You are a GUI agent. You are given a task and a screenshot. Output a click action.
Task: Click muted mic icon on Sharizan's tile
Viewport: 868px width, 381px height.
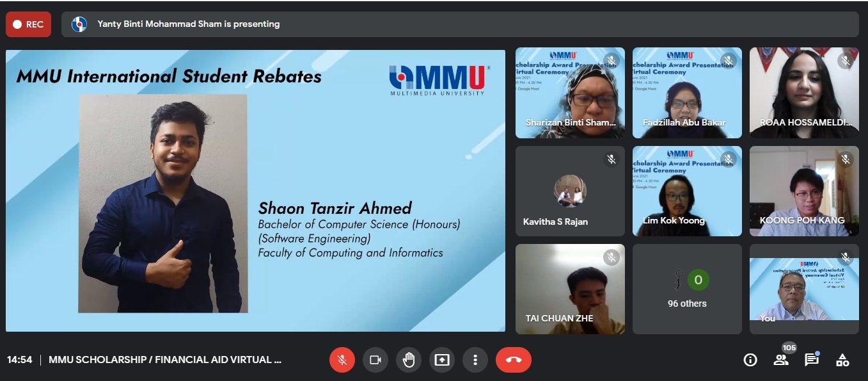pos(612,61)
